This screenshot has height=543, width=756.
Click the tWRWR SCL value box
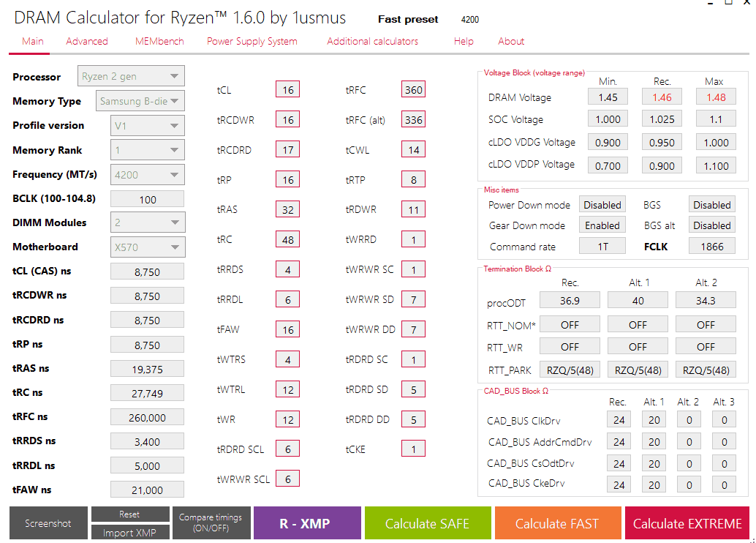(288, 479)
